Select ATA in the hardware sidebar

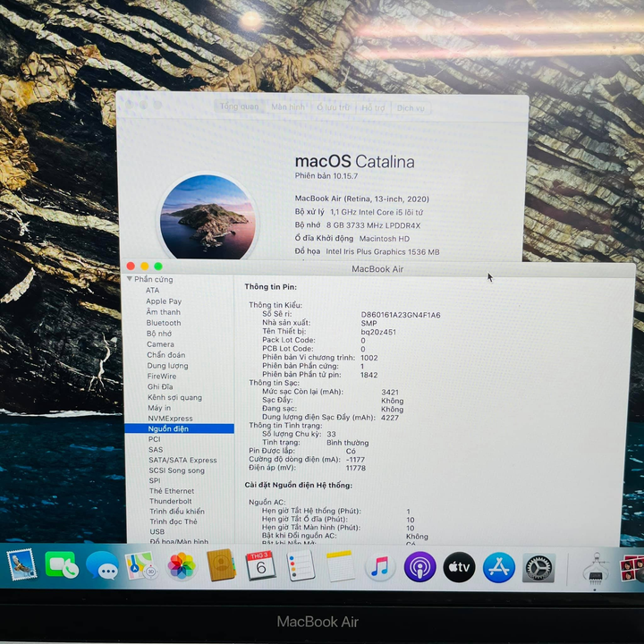coord(152,290)
